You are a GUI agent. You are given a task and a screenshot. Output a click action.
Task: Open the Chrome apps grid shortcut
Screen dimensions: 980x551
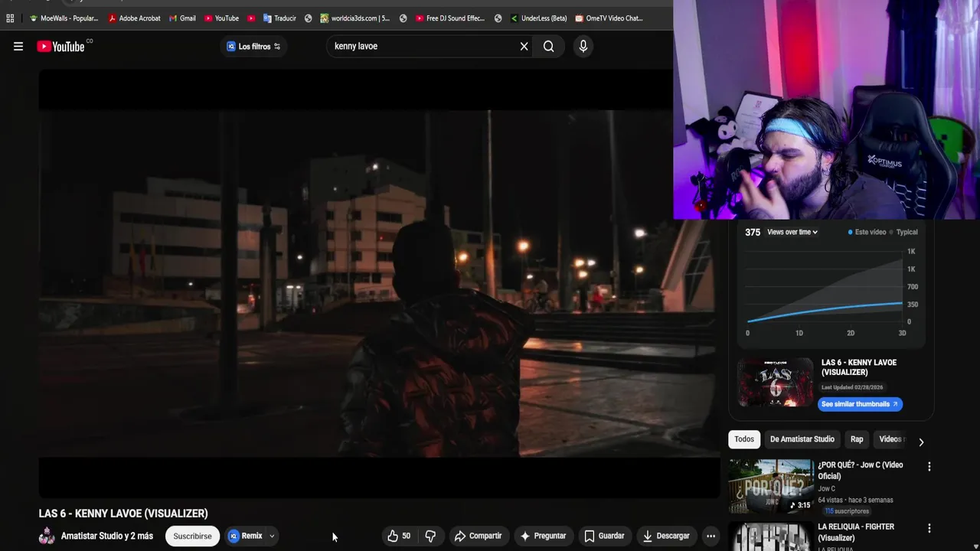(x=10, y=18)
